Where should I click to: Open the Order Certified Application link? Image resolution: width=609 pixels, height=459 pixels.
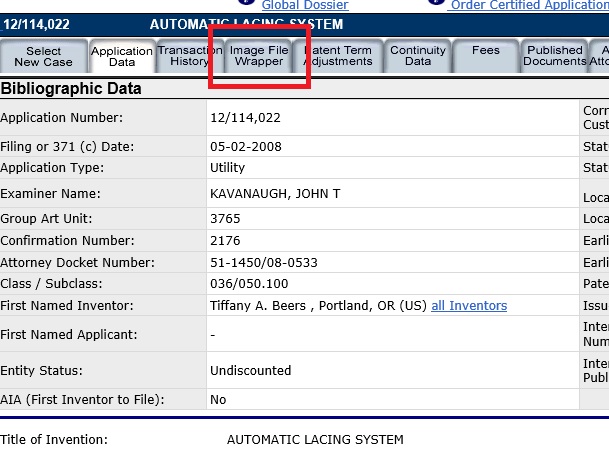(529, 5)
